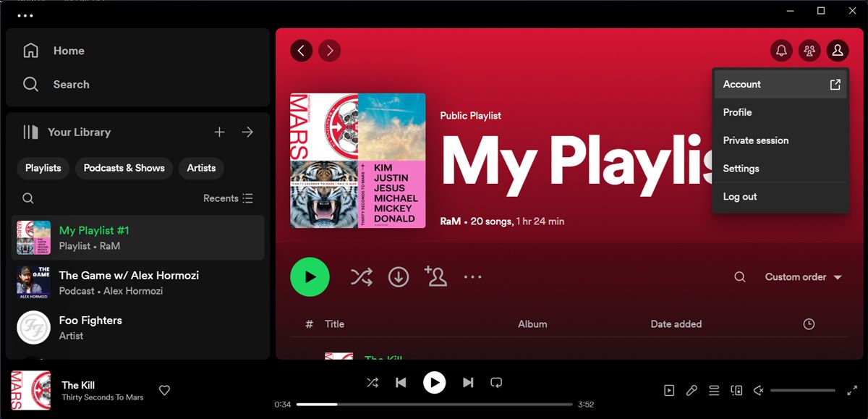Open My Playlist #1 in library
Screen dimensions: 868x419
(x=137, y=237)
